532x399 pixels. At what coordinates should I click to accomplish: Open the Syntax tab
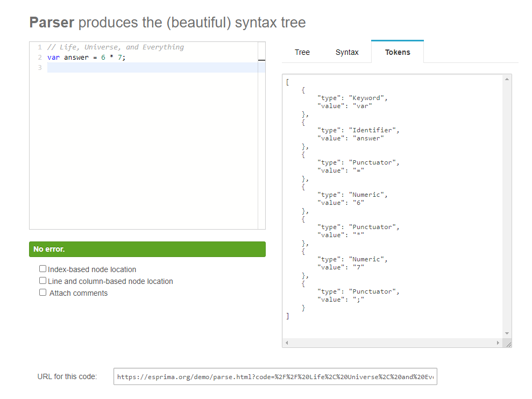click(x=347, y=52)
